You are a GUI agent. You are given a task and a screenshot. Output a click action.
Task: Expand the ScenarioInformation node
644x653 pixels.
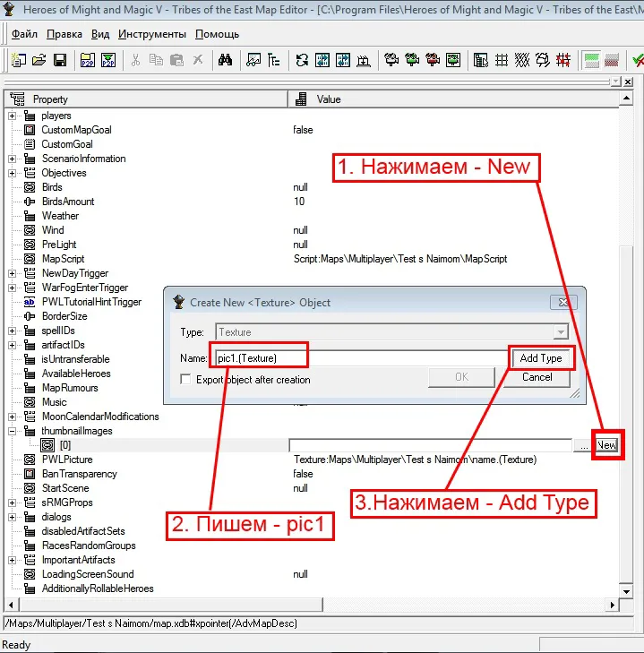[x=12, y=159]
